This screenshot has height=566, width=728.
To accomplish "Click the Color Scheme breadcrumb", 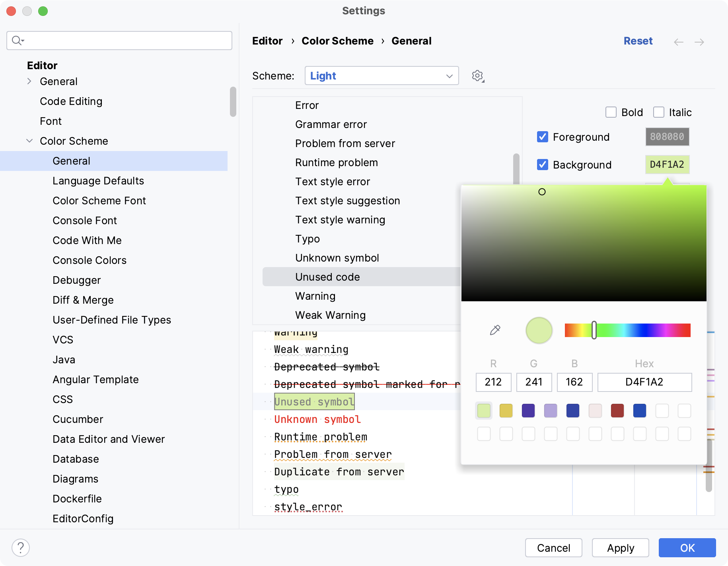I will point(337,41).
